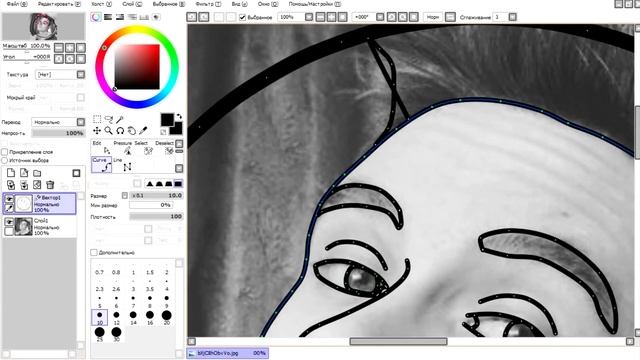
Task: Create a new vector layer
Action: tap(24, 173)
